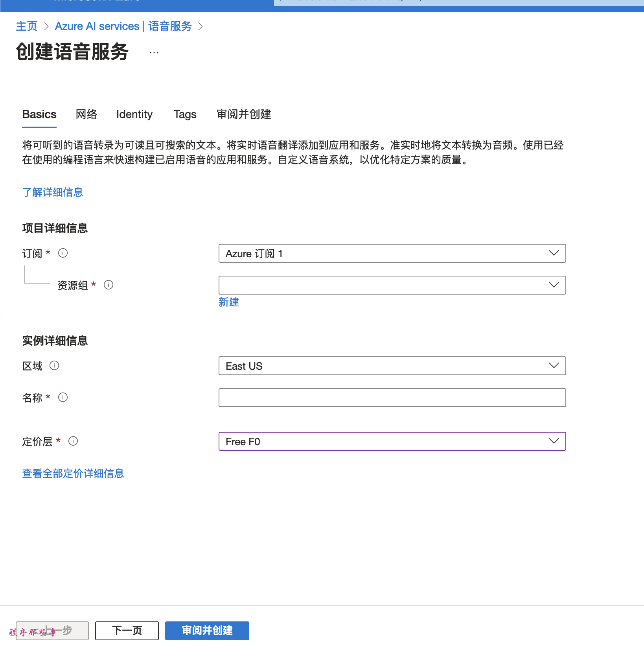Click the info icon next to 区域
644x645 pixels.
(x=54, y=365)
